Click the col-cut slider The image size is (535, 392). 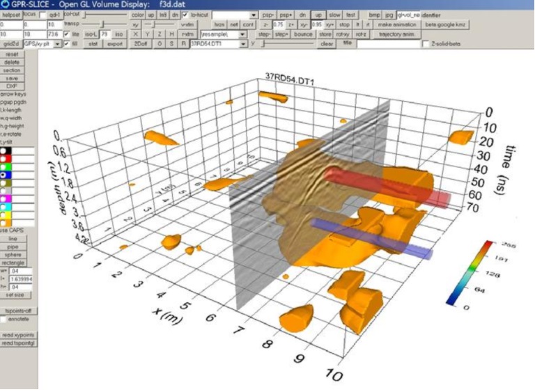tap(106, 15)
